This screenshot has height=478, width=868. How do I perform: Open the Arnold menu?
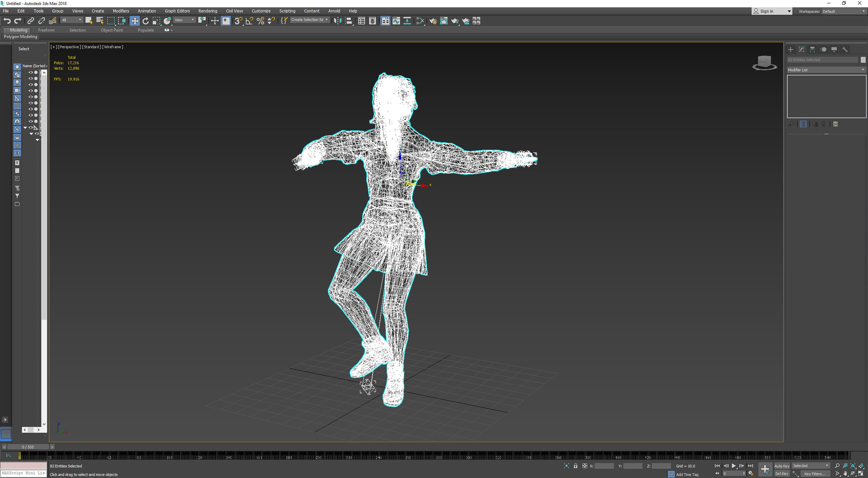334,11
